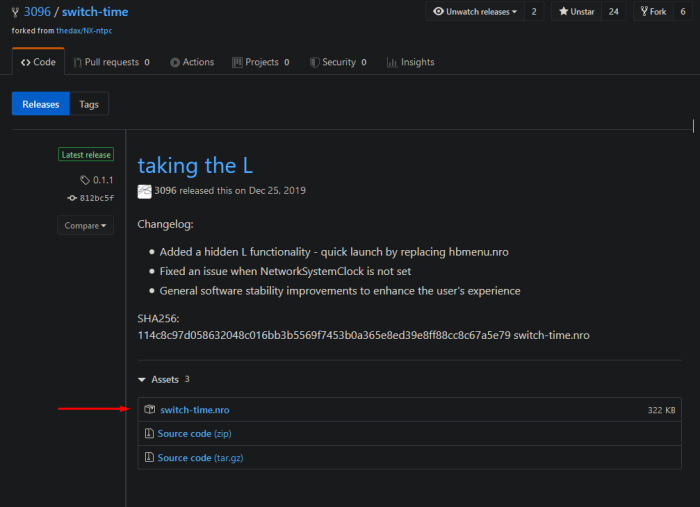Click the NetworkSystemClock changelog line
This screenshot has height=507, width=700.
285,271
